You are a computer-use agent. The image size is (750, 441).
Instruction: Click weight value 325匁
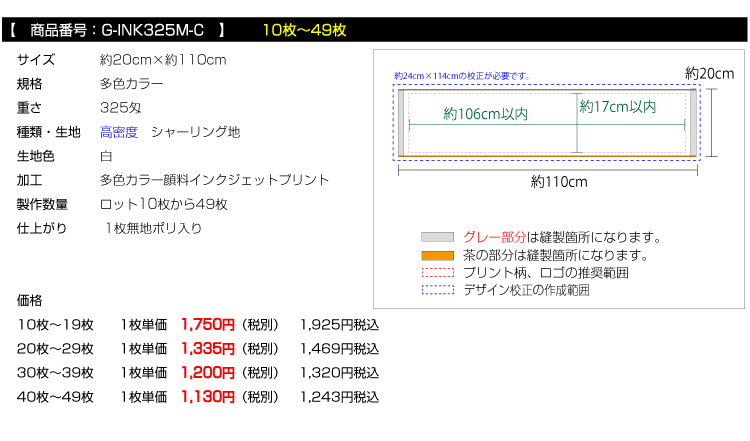click(120, 108)
